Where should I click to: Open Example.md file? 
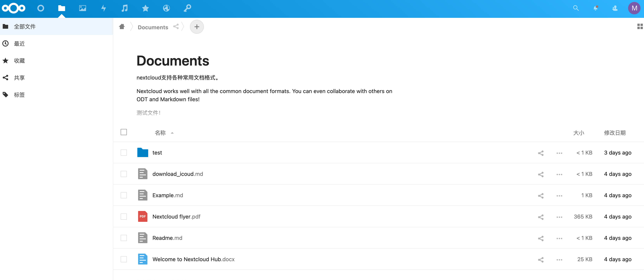click(x=168, y=195)
